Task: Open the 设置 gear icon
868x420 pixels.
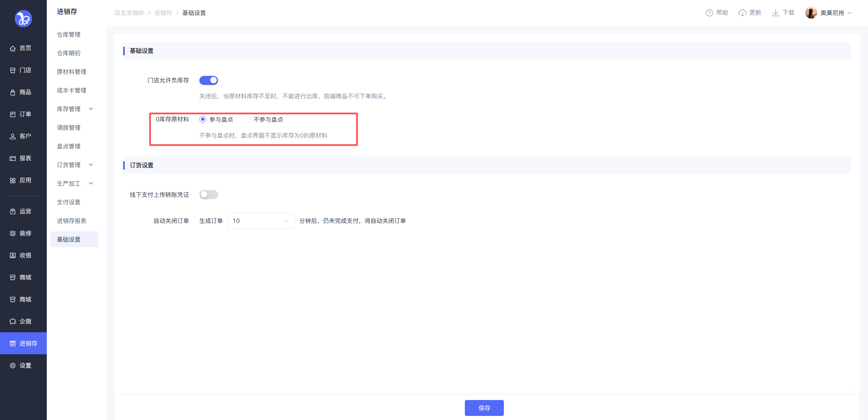Action: click(x=13, y=365)
